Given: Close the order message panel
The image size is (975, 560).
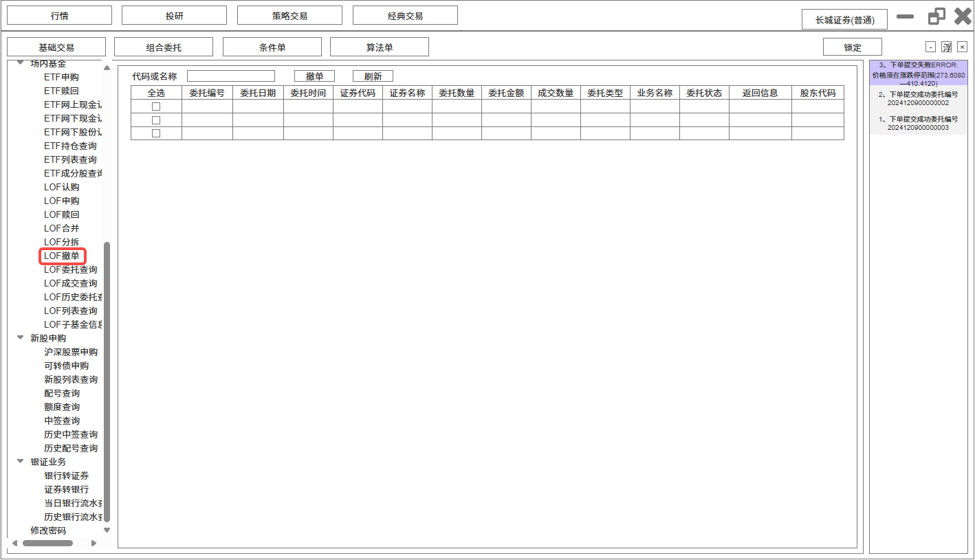Looking at the screenshot, I should click(963, 47).
